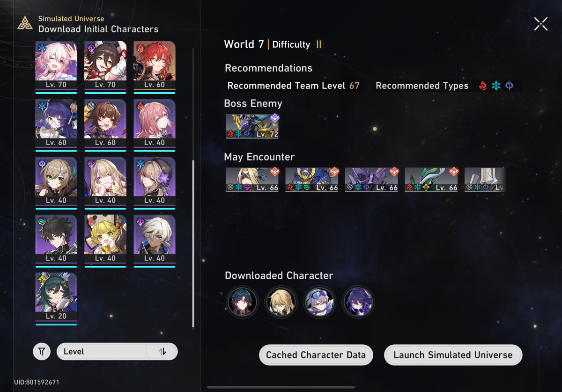This screenshot has width=562, height=392.
Task: Click the fire type recommended icon
Action: (x=483, y=86)
